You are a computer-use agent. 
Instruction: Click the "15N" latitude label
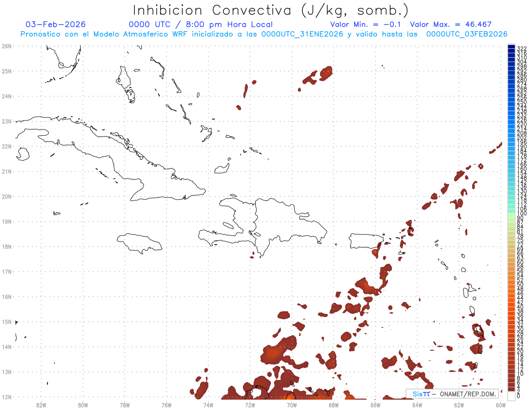click(7, 321)
